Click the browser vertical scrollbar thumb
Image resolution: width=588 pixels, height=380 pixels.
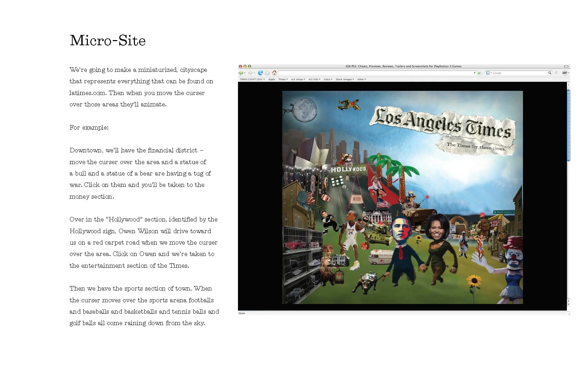point(569,125)
